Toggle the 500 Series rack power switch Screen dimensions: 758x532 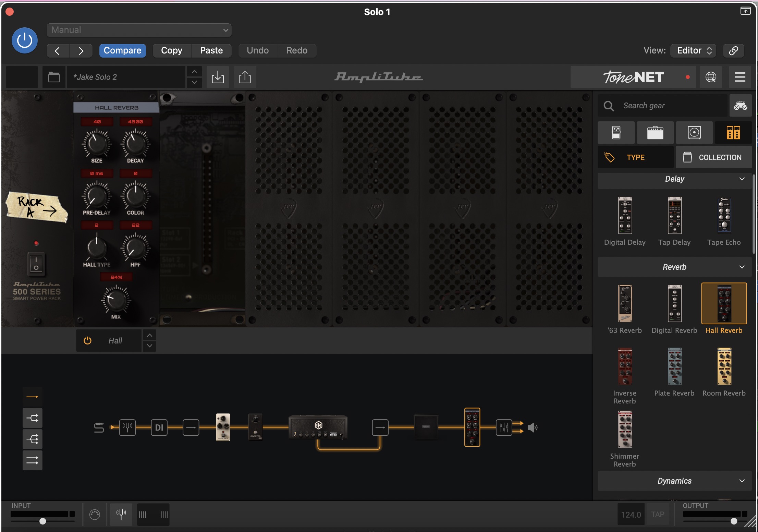[x=36, y=264]
